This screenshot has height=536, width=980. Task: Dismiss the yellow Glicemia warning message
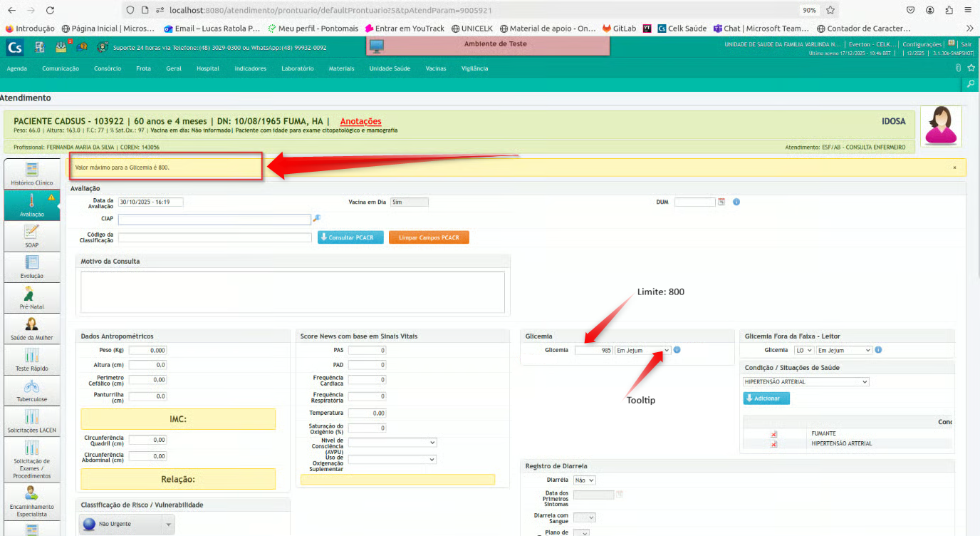coord(954,167)
